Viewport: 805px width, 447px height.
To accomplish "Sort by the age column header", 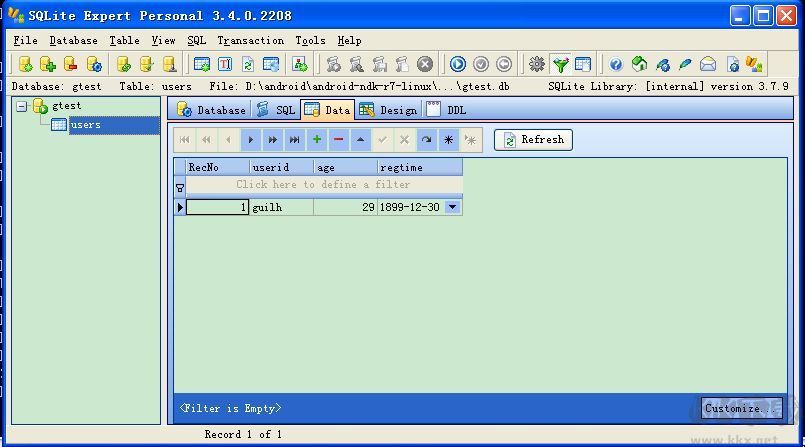I will click(x=345, y=167).
